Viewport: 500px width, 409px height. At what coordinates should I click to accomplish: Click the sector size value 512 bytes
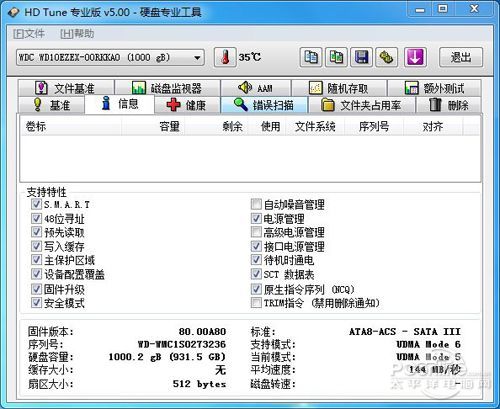click(x=199, y=384)
